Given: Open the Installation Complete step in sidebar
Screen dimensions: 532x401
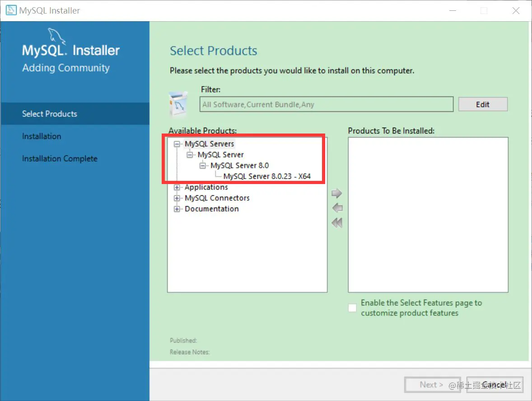Looking at the screenshot, I should tap(60, 159).
